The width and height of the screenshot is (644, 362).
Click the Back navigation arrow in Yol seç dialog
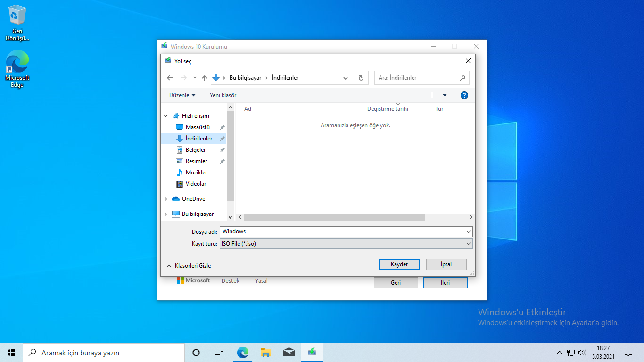[170, 78]
